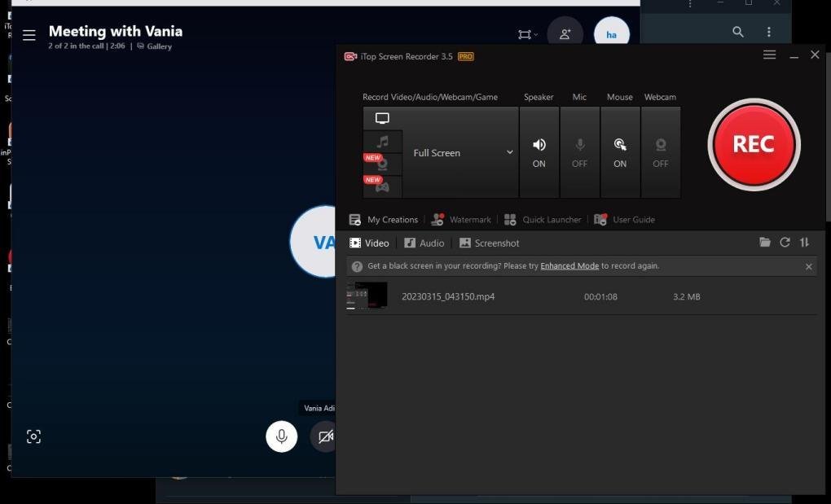Select the game record mode icon
The width and height of the screenshot is (831, 504).
click(382, 186)
